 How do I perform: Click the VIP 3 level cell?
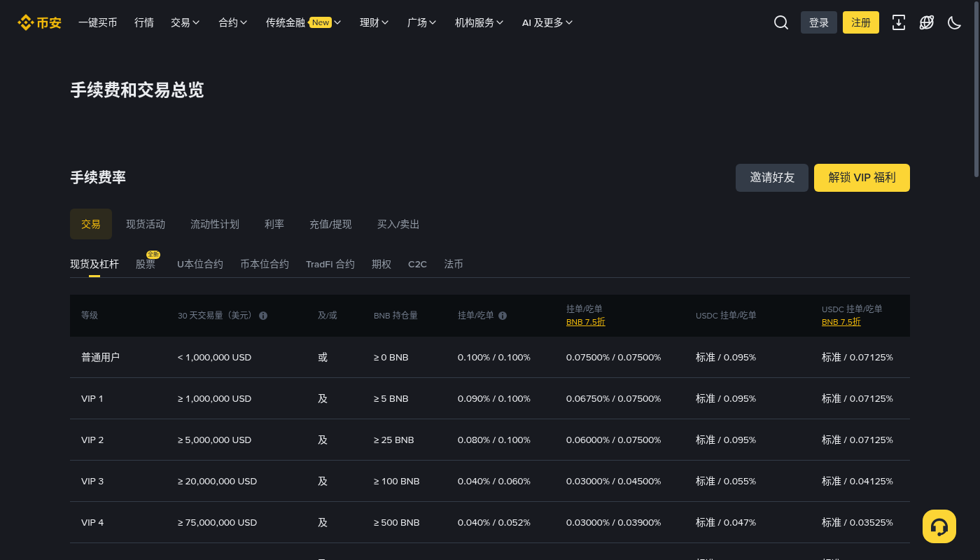pos(92,481)
